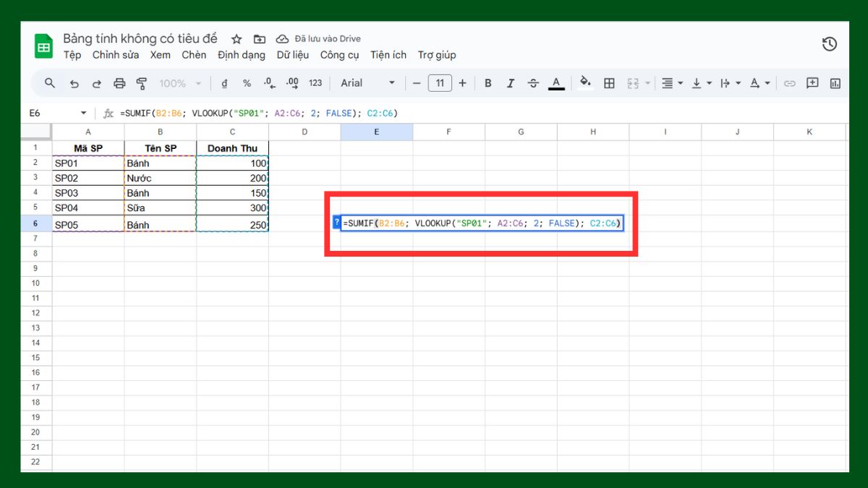Open horizontal align dropdown
Image resolution: width=868 pixels, height=488 pixels.
(x=673, y=83)
